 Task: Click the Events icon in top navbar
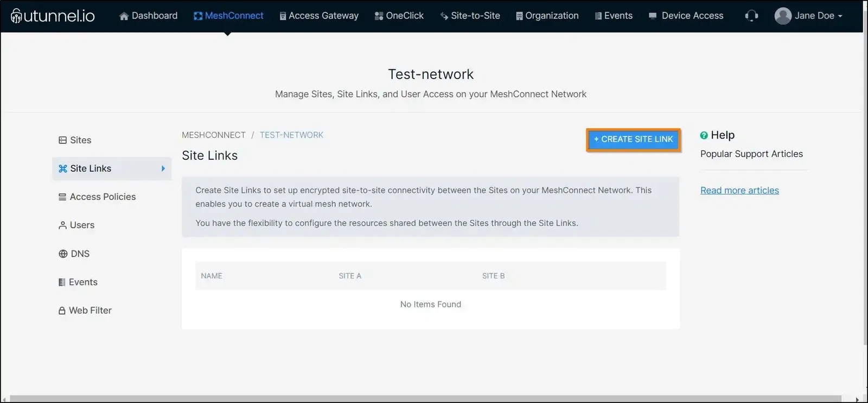598,16
